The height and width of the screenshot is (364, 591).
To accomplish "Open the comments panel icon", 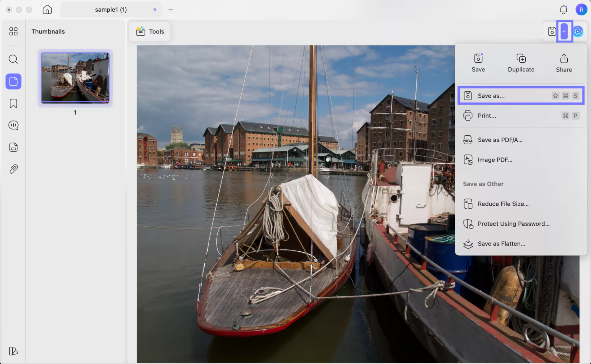I will [13, 125].
